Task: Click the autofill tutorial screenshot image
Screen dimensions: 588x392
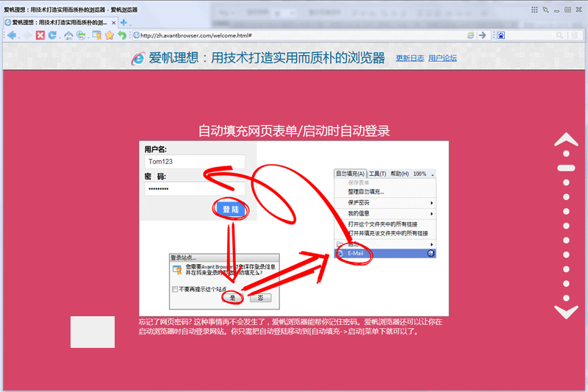Action: tap(294, 229)
